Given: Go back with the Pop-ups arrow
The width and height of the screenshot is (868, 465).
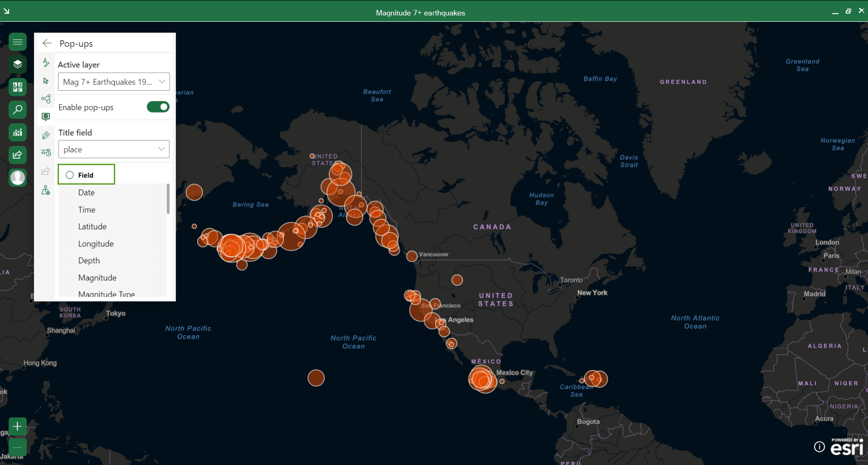Looking at the screenshot, I should 47,43.
